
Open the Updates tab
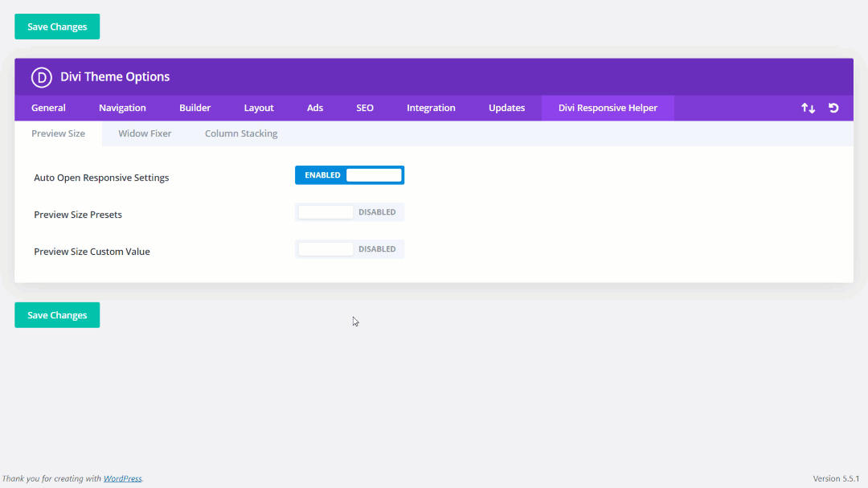506,108
